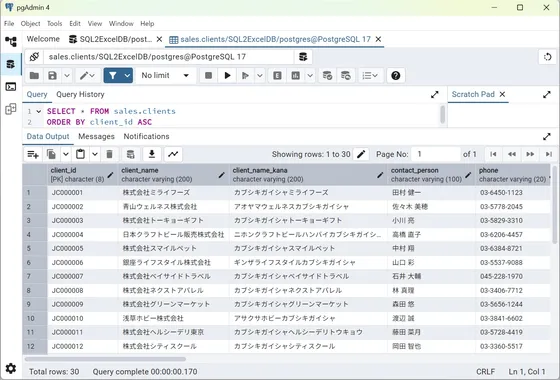Click the Execute script icon
This screenshot has height=380, width=560.
tap(245, 75)
